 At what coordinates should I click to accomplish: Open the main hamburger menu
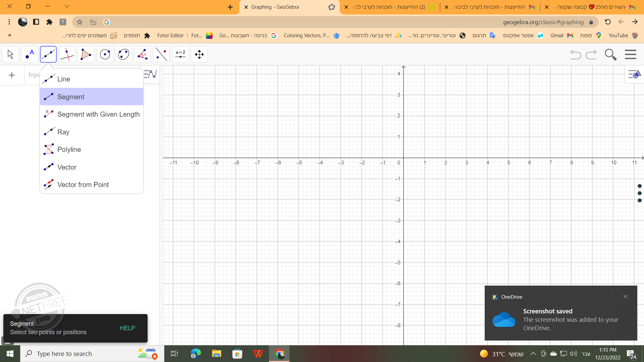631,54
